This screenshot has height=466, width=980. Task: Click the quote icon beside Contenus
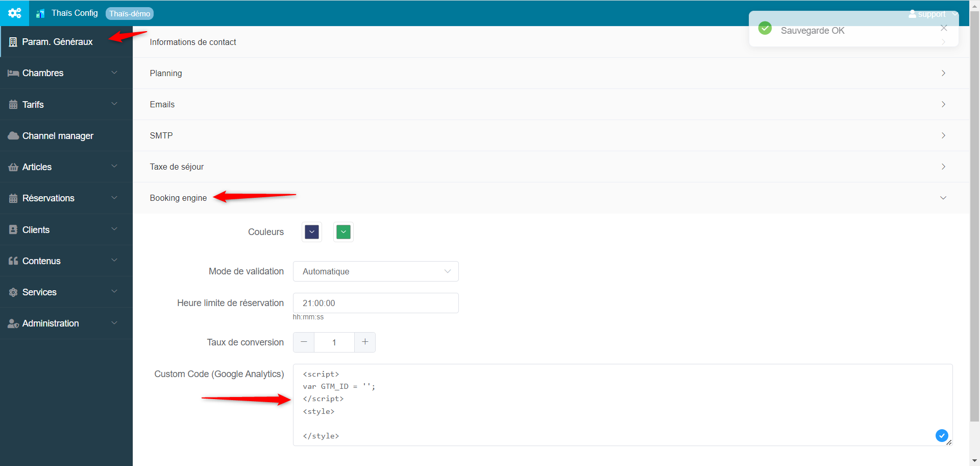[13, 261]
